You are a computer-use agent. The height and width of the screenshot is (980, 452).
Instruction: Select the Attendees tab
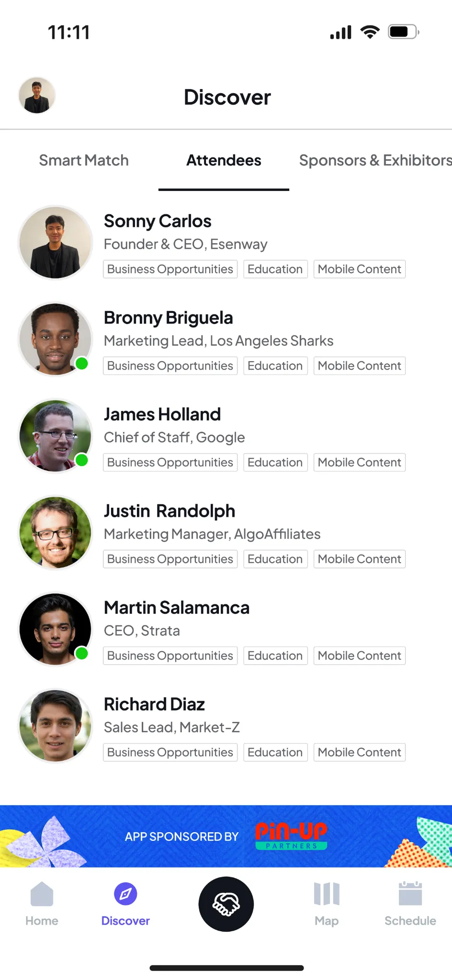(224, 160)
